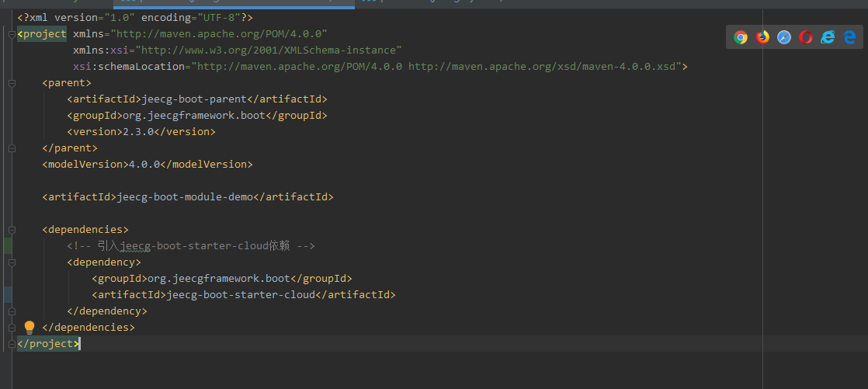868x389 pixels.
Task: Click the xsi:schemaLocation attribute value
Action: [437, 67]
